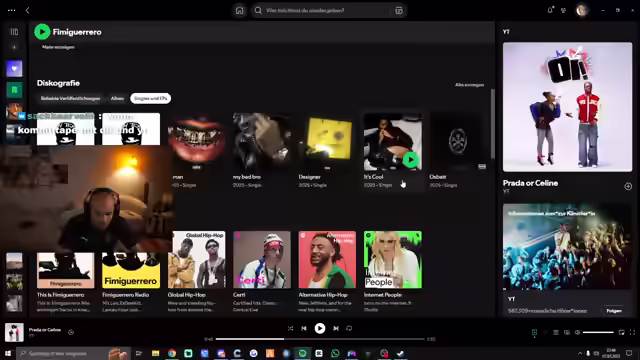
Task: Open the YT artist info card
Action: click(567, 260)
